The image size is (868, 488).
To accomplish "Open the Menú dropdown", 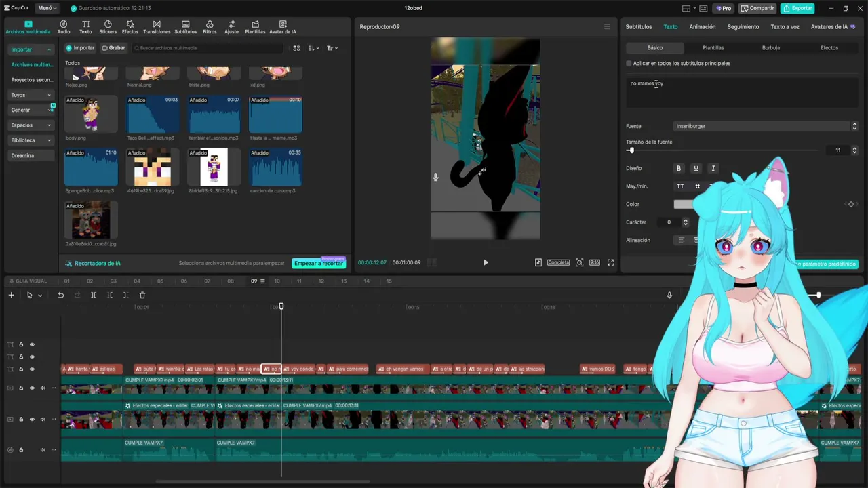I will 47,8.
